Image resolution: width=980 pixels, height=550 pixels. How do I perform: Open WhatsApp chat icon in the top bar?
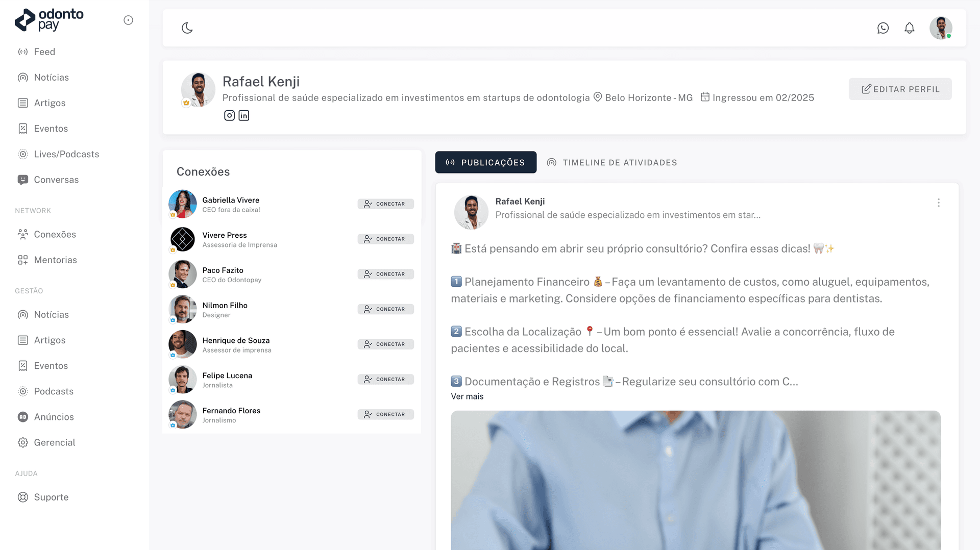[x=883, y=28]
